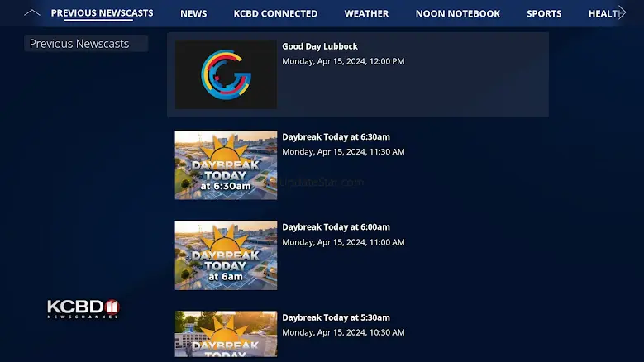Open the Daybreak Today at 6am thumbnail
The width and height of the screenshot is (644, 362).
point(226,255)
